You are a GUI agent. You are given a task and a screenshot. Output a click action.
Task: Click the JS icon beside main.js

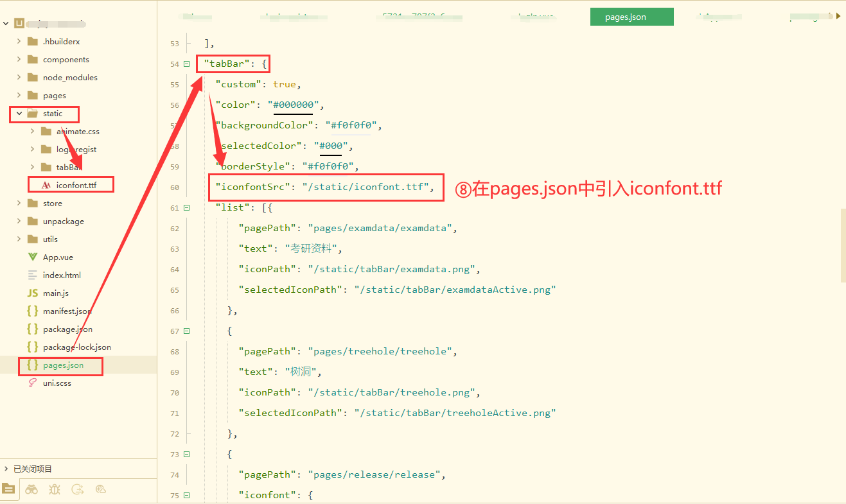click(x=33, y=293)
